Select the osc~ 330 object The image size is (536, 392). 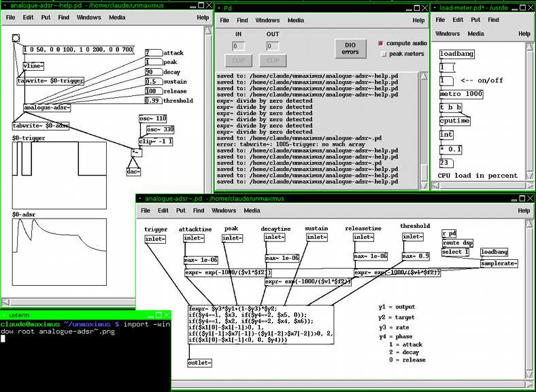pos(161,129)
